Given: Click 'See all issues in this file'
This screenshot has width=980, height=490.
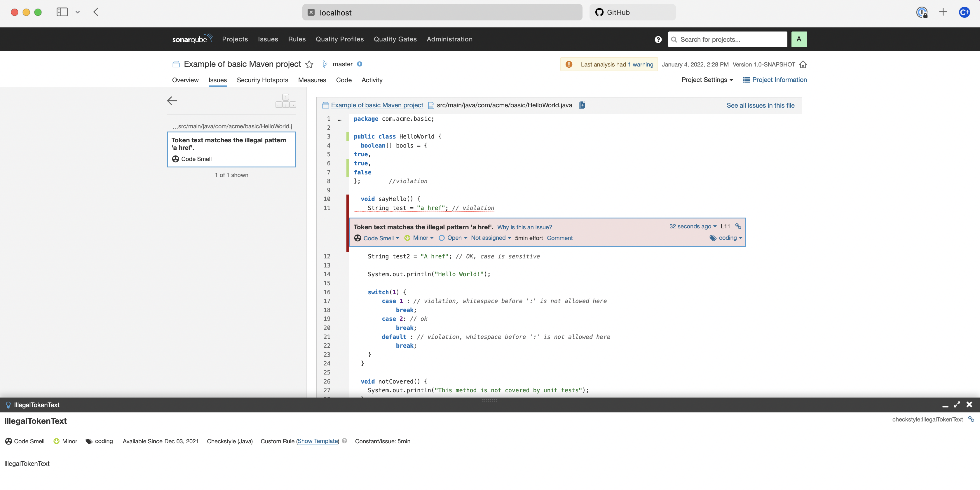Looking at the screenshot, I should [x=760, y=105].
